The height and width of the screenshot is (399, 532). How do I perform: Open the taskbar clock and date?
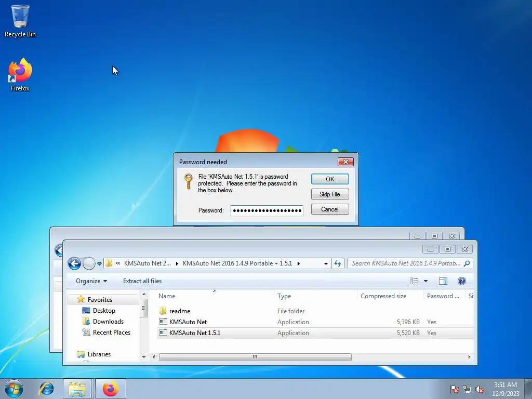(506, 389)
